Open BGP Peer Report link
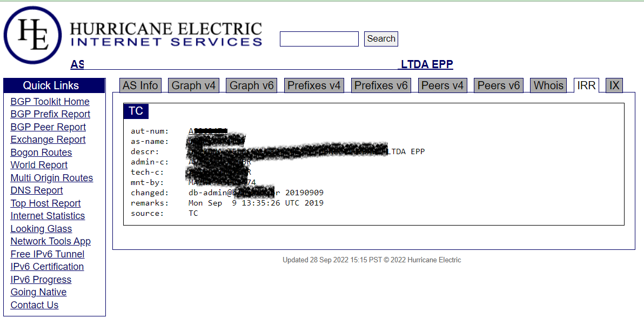Screen dimensions: 644x324 (x=48, y=127)
